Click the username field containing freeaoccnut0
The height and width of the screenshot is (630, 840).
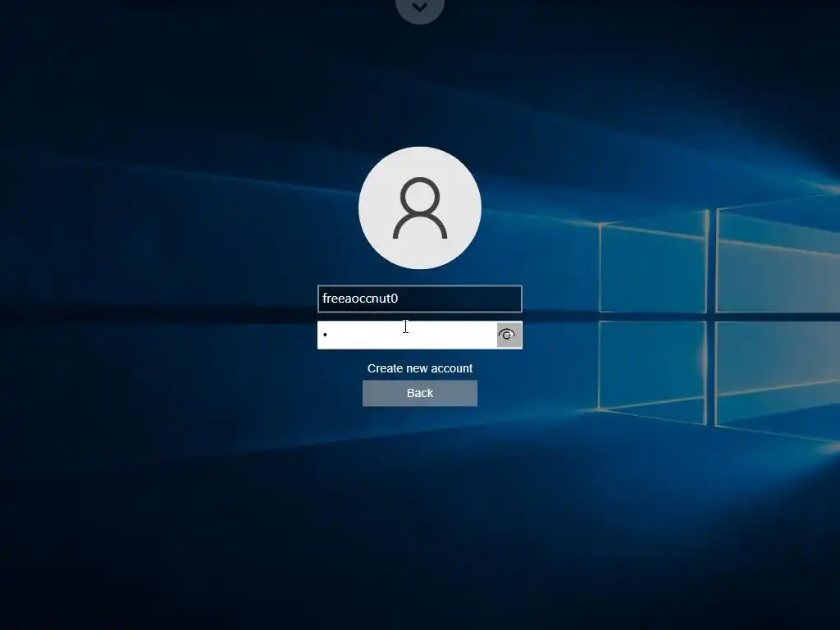pyautogui.click(x=419, y=299)
